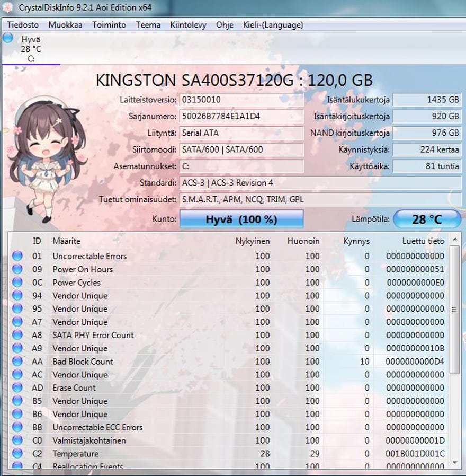Click the Power On Hours attribute name
The image size is (466, 476).
click(83, 269)
